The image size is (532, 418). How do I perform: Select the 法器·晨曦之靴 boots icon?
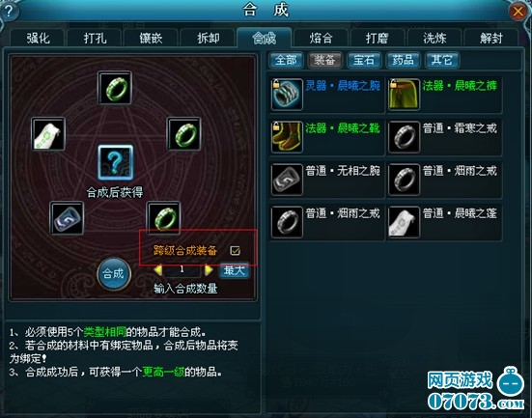287,137
